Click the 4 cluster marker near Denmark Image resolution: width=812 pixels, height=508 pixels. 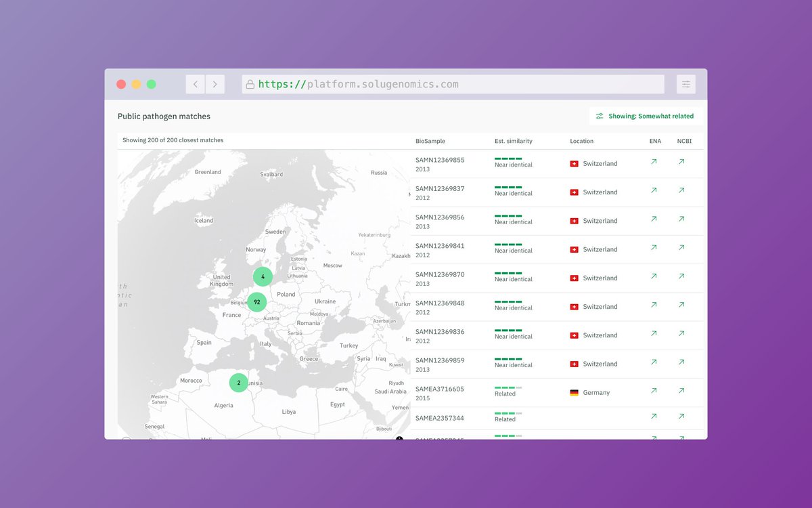(x=262, y=276)
